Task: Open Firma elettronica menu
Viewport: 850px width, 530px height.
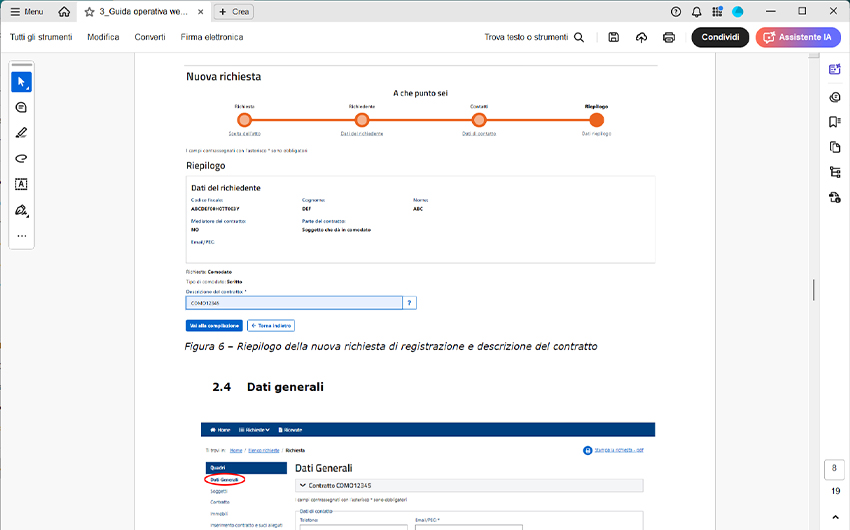Action: pos(211,37)
